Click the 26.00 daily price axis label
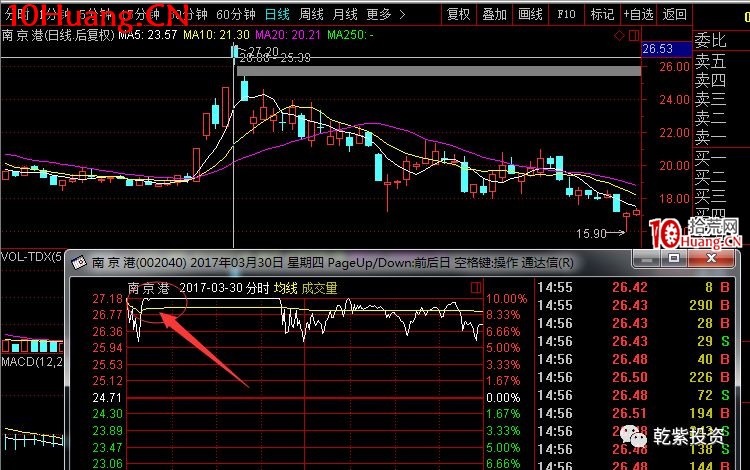This screenshot has height=470, width=750. tap(674, 67)
